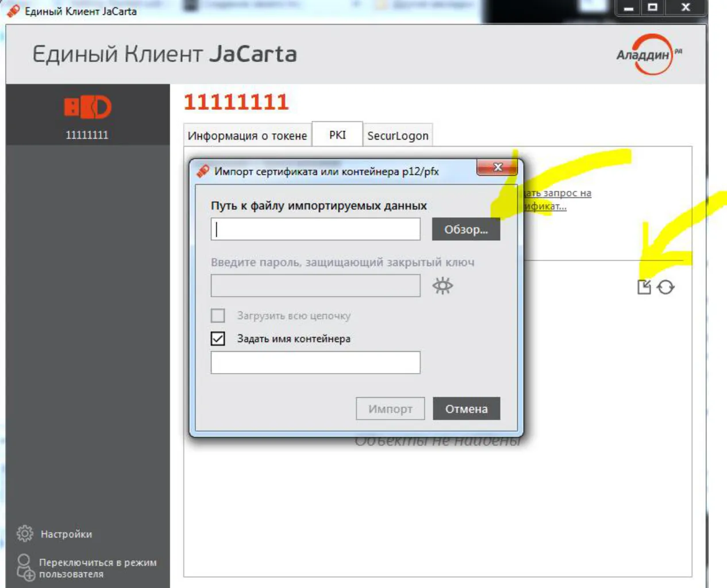Cancel the dialog with Отмена
Image resolution: width=727 pixels, height=588 pixels.
pos(466,409)
